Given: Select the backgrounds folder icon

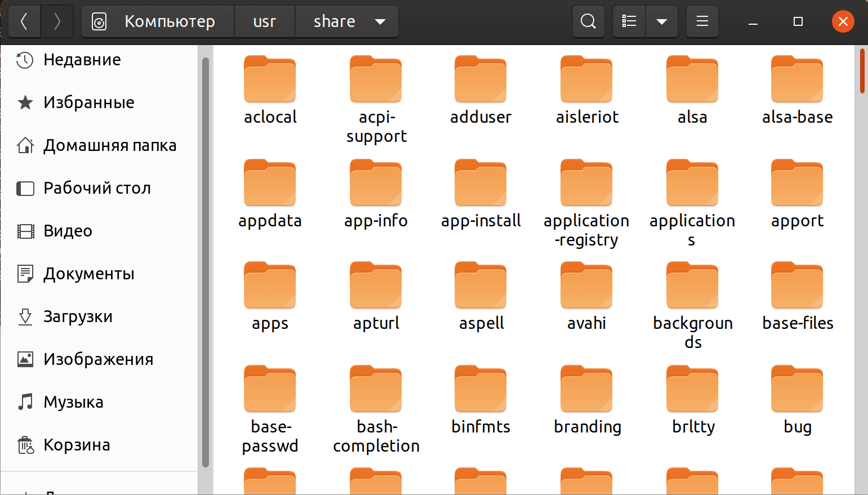Looking at the screenshot, I should [x=692, y=286].
